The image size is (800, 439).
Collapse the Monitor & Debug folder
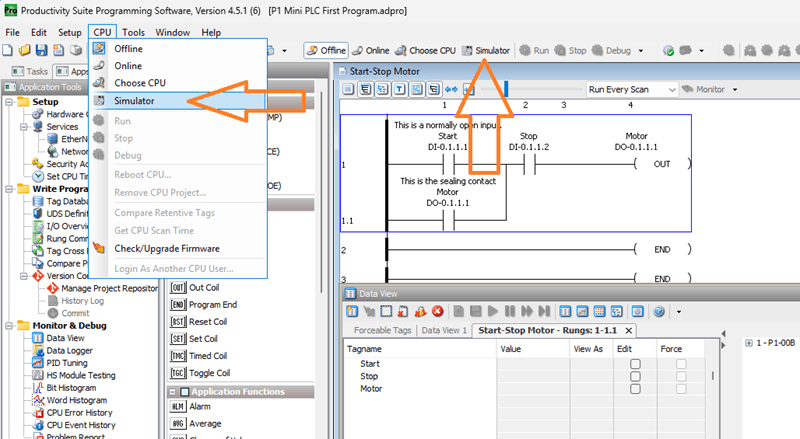[x=9, y=326]
